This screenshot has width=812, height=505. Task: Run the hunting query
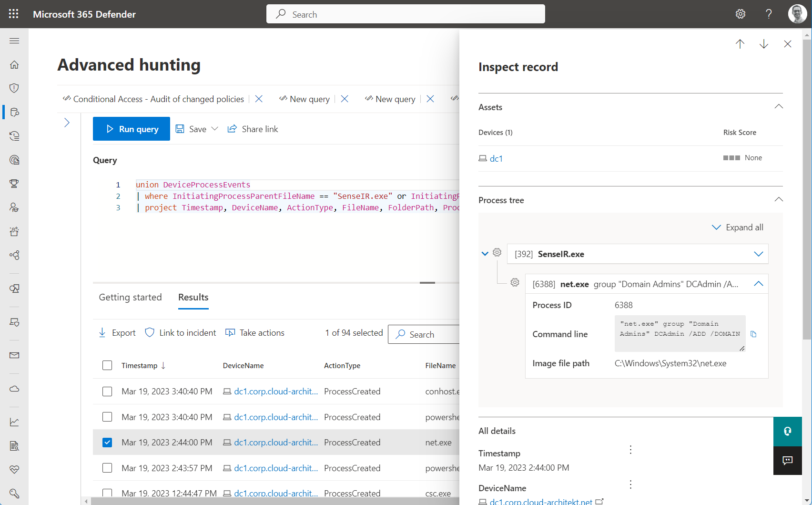tap(132, 129)
